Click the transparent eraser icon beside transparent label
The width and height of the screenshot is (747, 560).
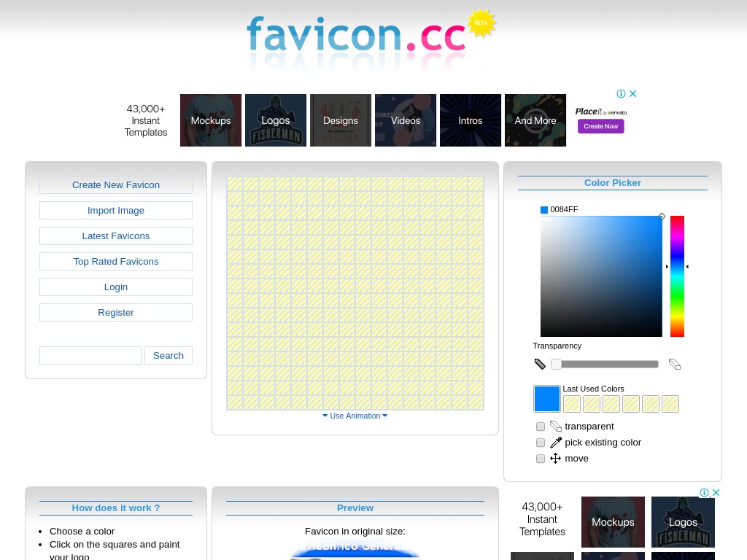coord(555,426)
